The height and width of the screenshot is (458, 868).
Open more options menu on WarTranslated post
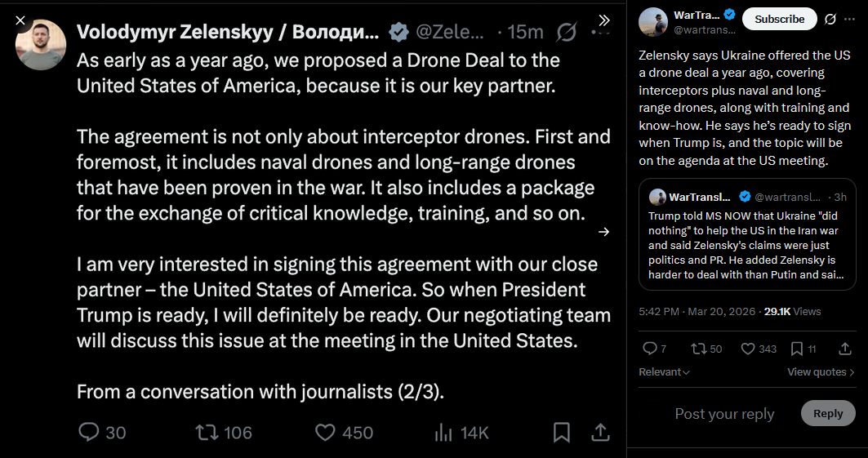[850, 19]
